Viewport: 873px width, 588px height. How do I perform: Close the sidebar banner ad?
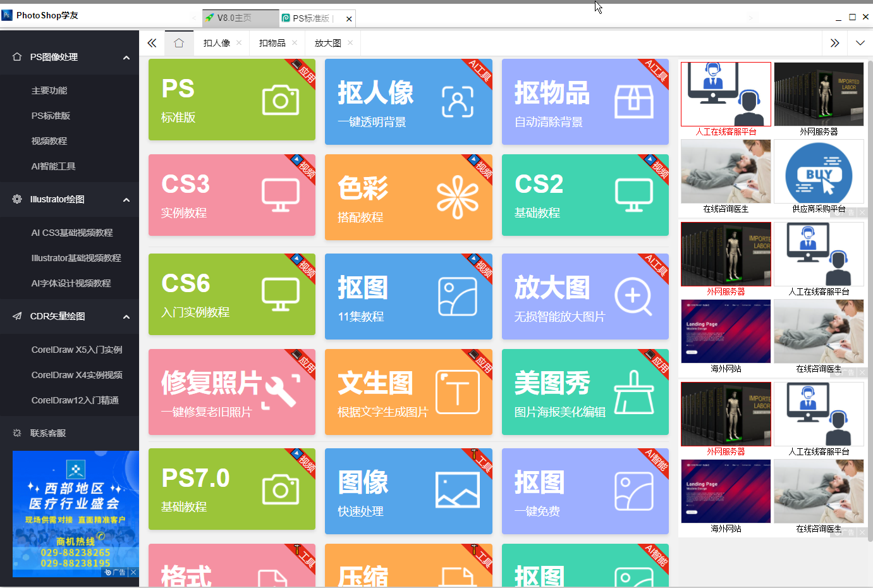[x=133, y=572]
